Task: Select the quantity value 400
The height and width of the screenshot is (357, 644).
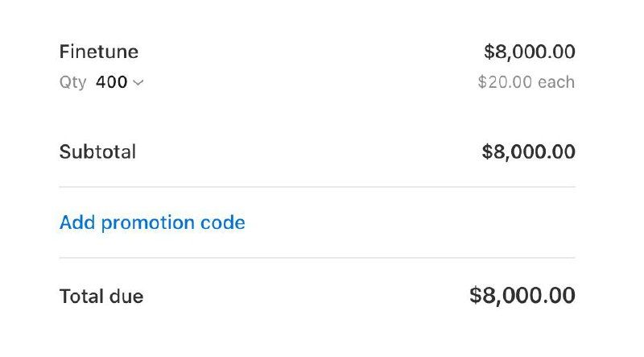Action: (x=111, y=82)
